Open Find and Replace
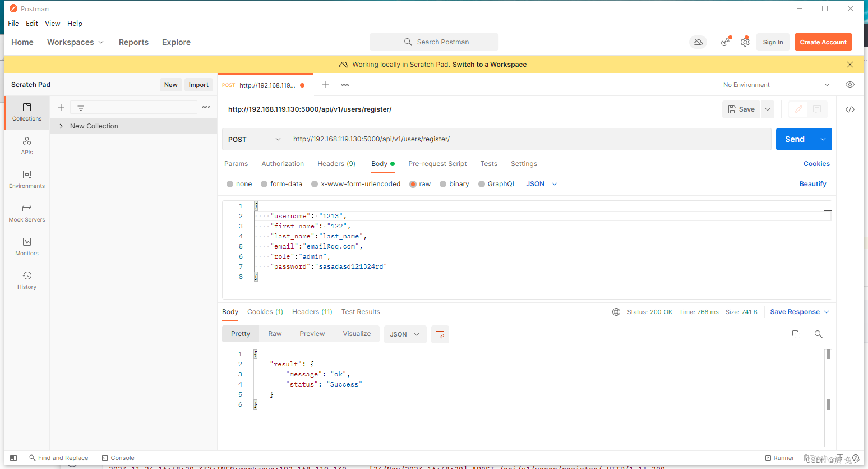 [x=59, y=458]
